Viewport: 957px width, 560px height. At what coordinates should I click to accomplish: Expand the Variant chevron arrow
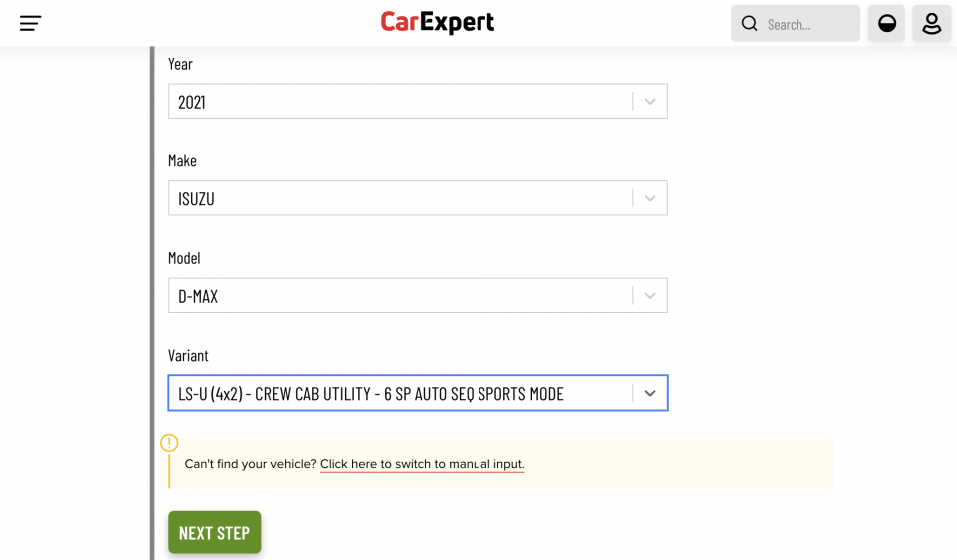[650, 393]
